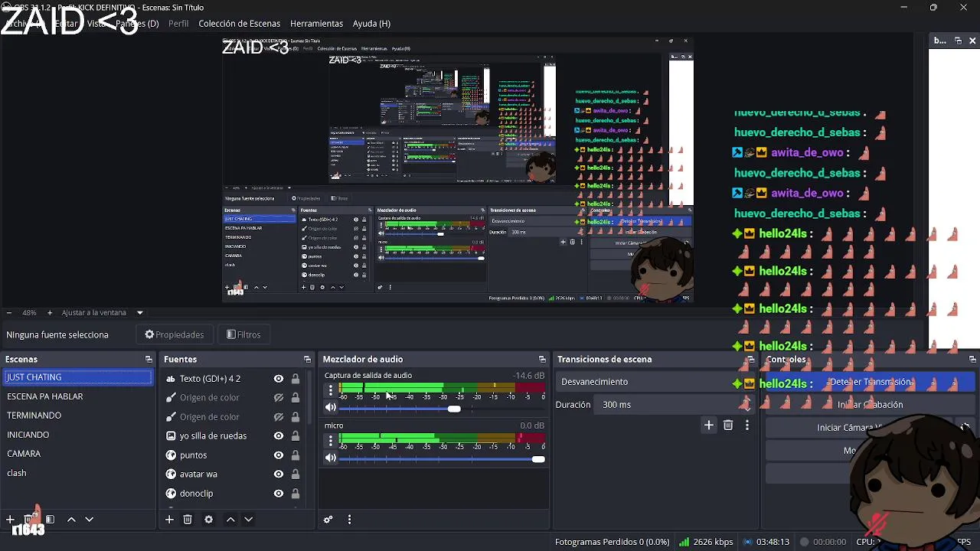This screenshot has height=551, width=980.
Task: Click the 2626 kbps bitrate status
Action: click(x=706, y=542)
